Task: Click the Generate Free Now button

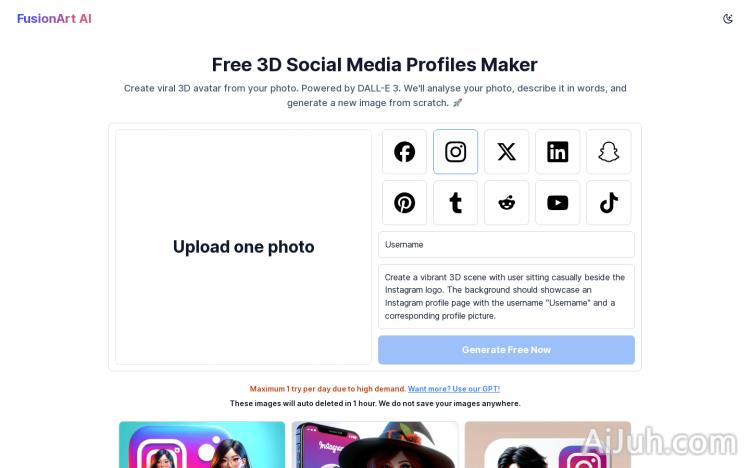Action: [506, 350]
